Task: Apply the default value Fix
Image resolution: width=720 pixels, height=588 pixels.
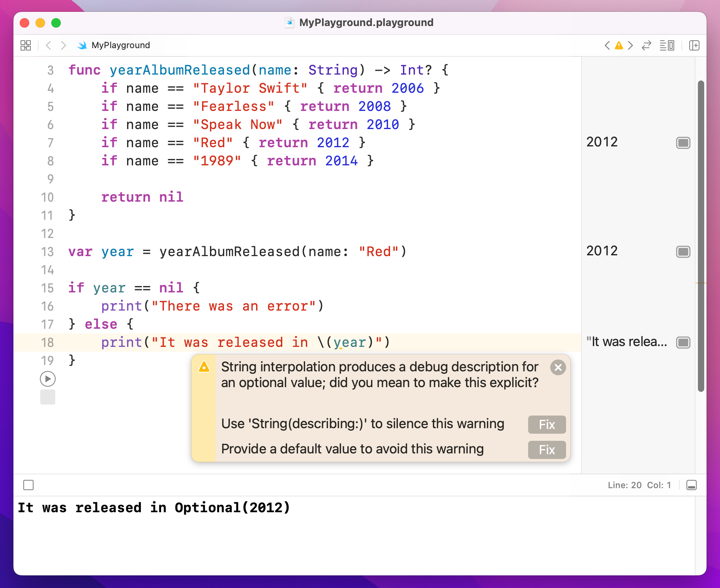Action: pos(547,450)
